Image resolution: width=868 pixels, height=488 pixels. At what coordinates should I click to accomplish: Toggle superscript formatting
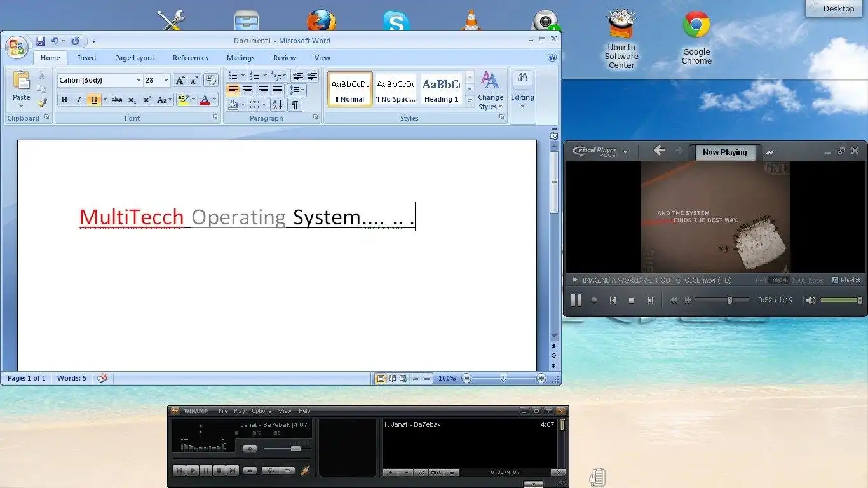click(147, 100)
